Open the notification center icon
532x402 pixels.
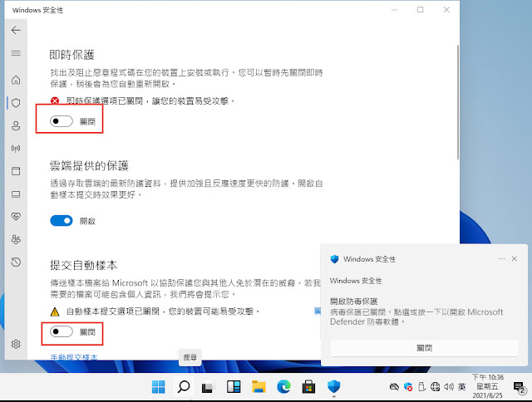[519, 387]
